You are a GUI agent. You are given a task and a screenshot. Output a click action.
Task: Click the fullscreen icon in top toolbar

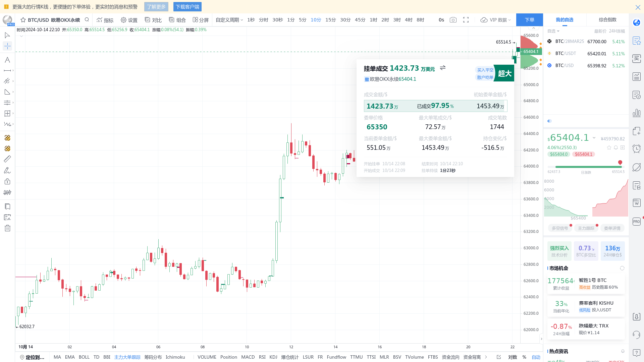coord(466,20)
